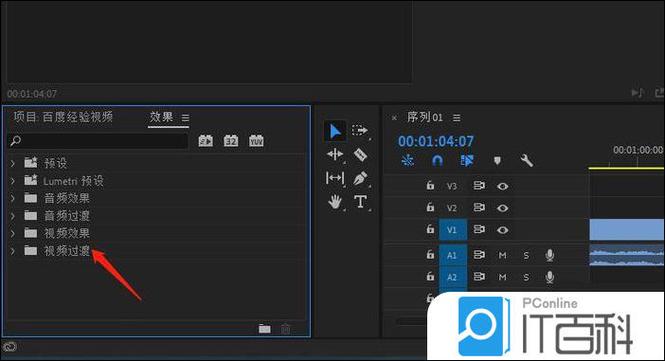This screenshot has height=361, width=665.
Task: Select the Selection arrow tool
Action: point(335,131)
